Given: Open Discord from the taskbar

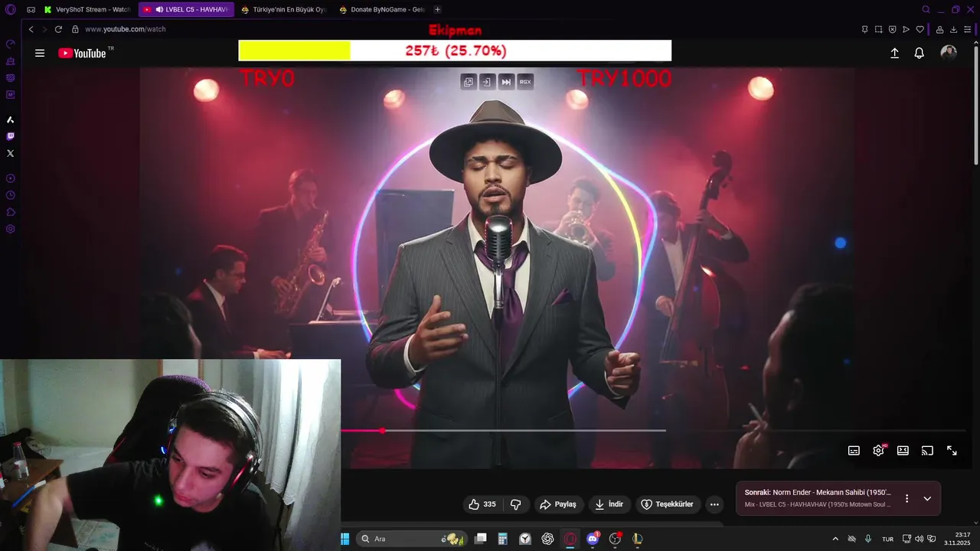Looking at the screenshot, I should [x=592, y=539].
